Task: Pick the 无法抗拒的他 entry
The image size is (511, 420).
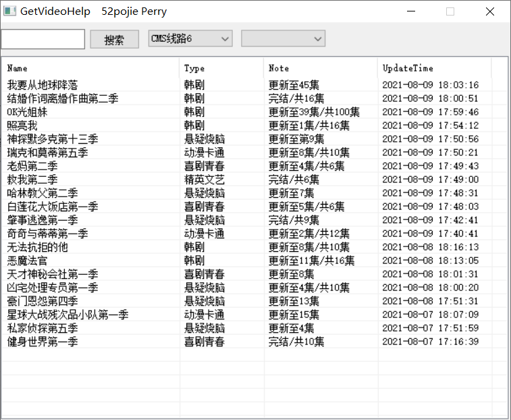Action: [x=38, y=247]
